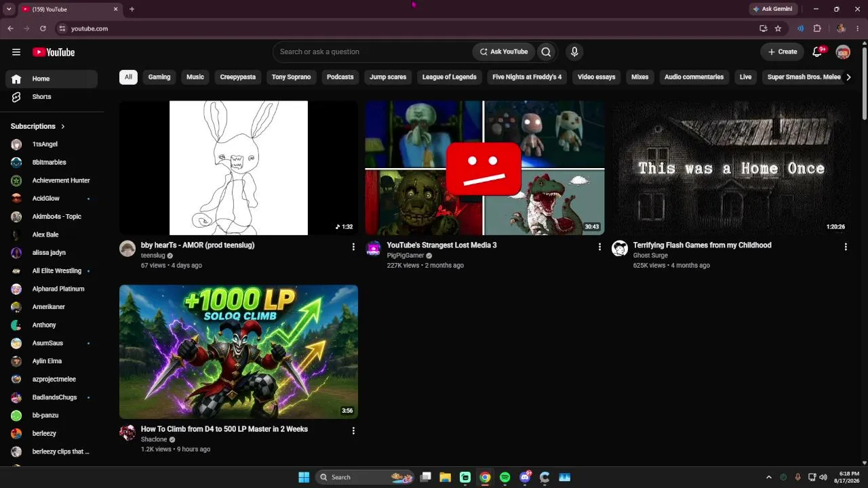
Task: Open the Windows Start menu
Action: [x=304, y=477]
